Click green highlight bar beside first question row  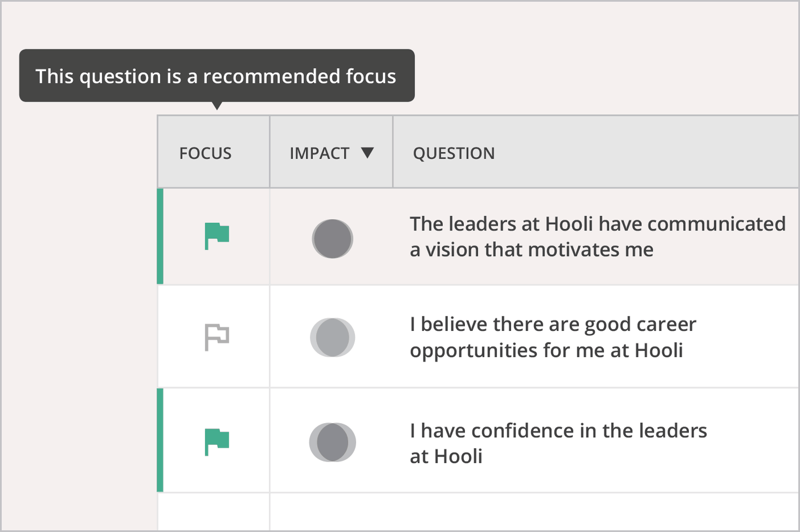pos(160,237)
